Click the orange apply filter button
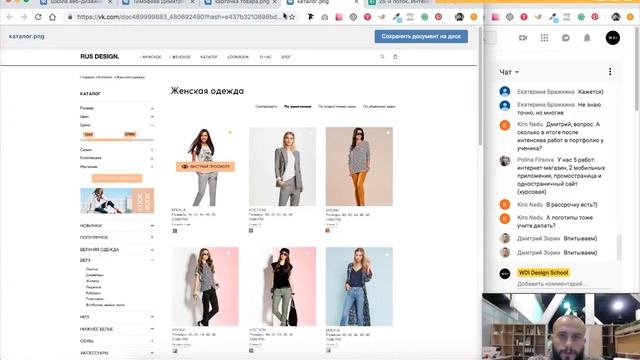The image size is (640, 360). (x=117, y=178)
